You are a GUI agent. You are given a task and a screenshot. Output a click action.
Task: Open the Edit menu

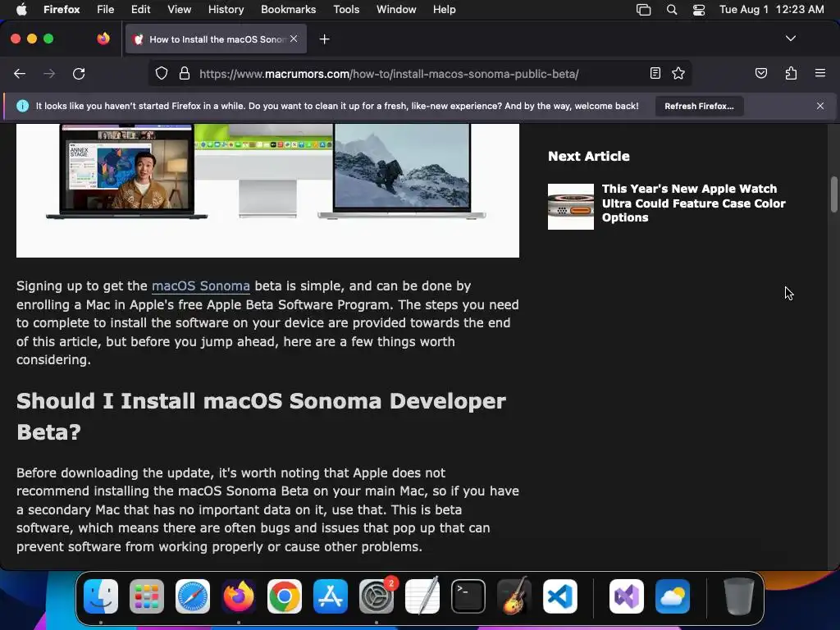click(140, 10)
